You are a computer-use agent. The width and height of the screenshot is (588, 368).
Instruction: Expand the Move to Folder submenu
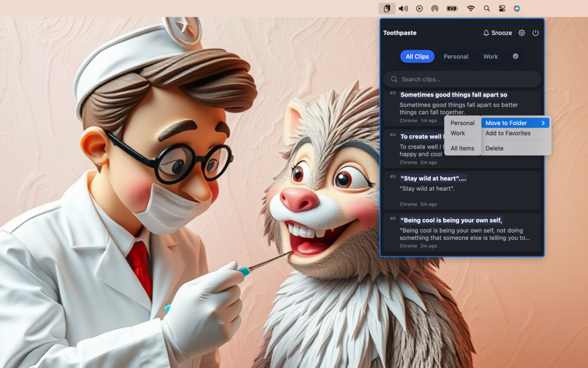[515, 123]
